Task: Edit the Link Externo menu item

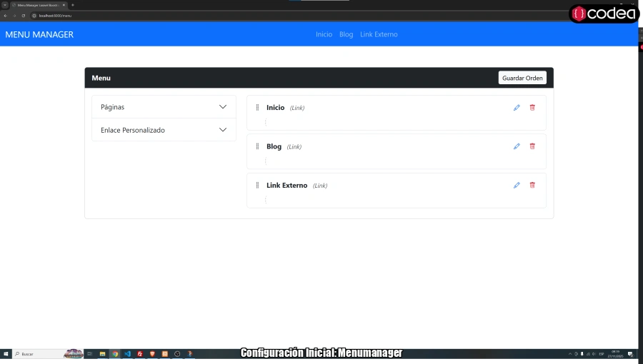Action: point(517,186)
